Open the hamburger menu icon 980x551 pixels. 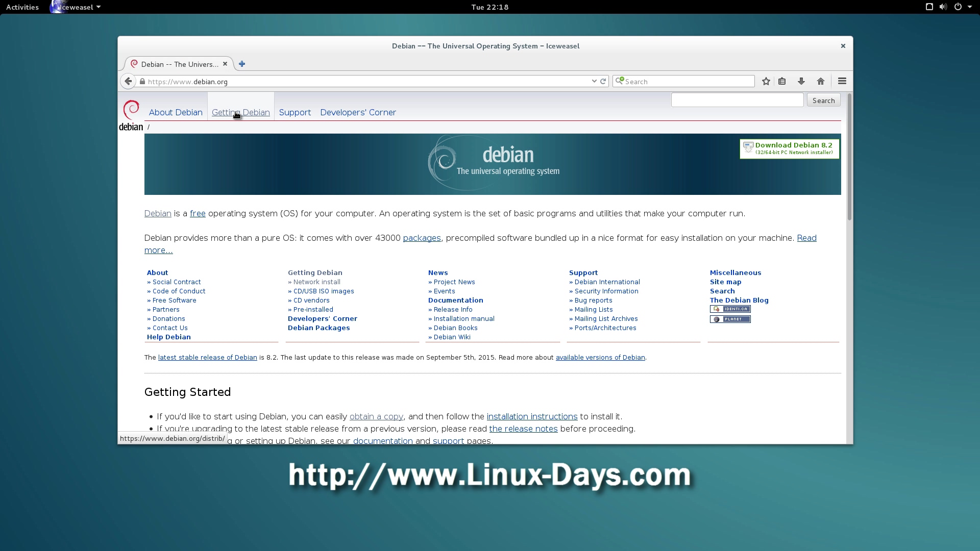842,81
